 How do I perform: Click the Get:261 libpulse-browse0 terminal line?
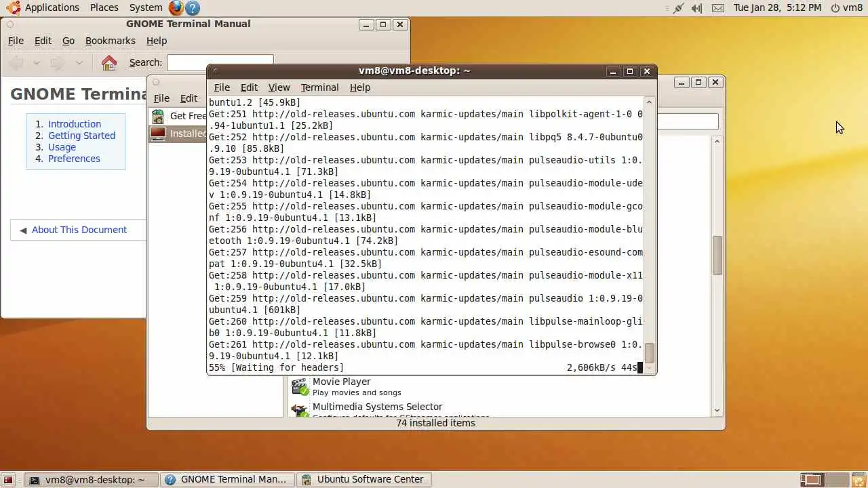pos(426,350)
